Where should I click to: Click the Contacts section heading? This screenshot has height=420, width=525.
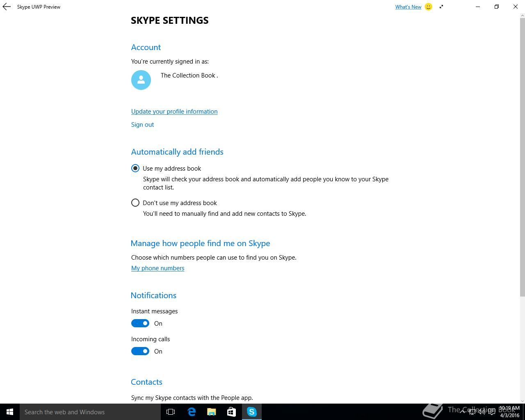(x=146, y=382)
